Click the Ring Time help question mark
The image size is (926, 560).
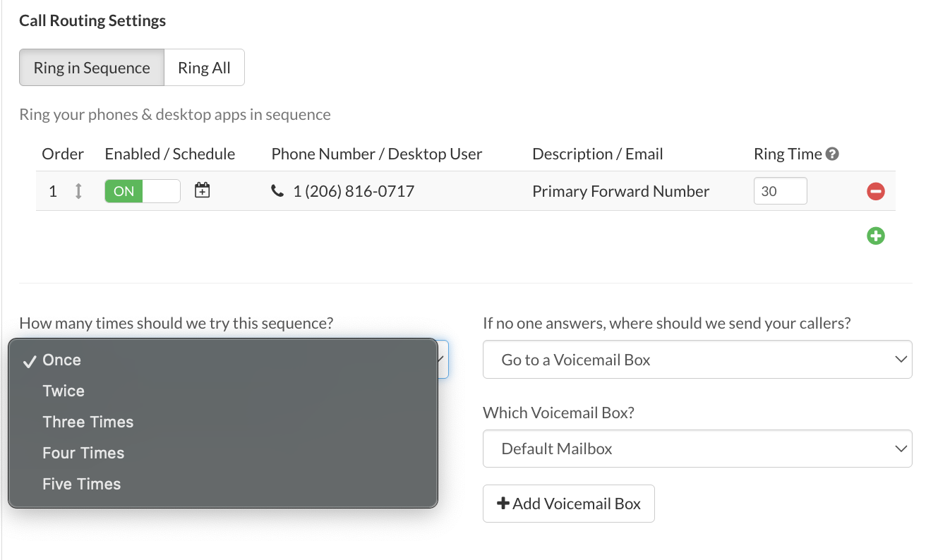pos(832,154)
